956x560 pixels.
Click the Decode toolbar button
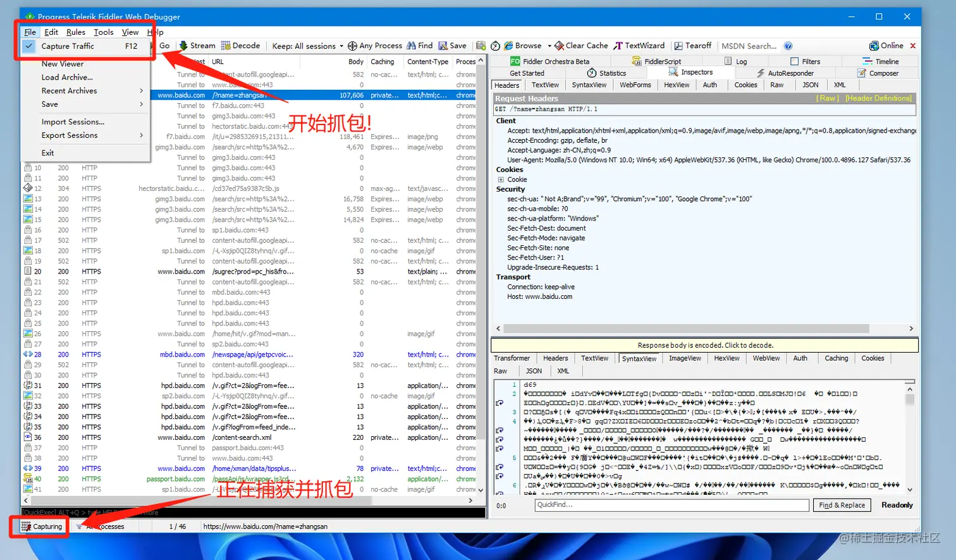tap(241, 46)
